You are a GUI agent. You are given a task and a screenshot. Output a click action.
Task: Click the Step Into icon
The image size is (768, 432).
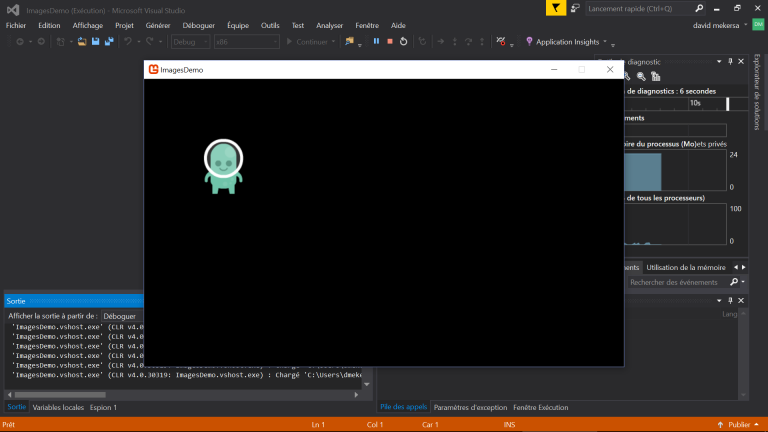(455, 42)
